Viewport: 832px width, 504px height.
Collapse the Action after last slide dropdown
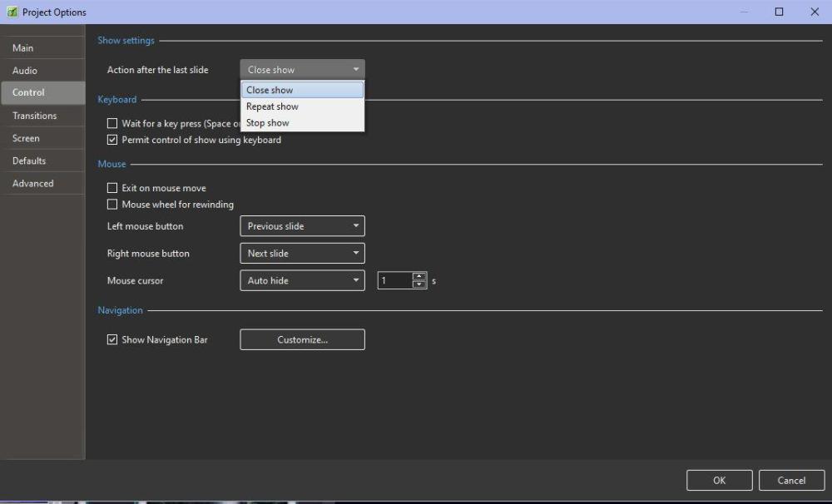pyautogui.click(x=302, y=70)
